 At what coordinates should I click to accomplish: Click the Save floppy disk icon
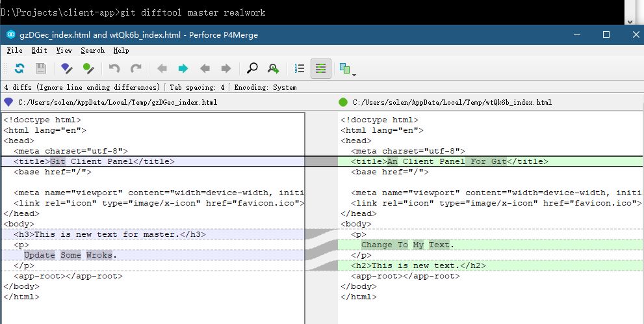(41, 68)
